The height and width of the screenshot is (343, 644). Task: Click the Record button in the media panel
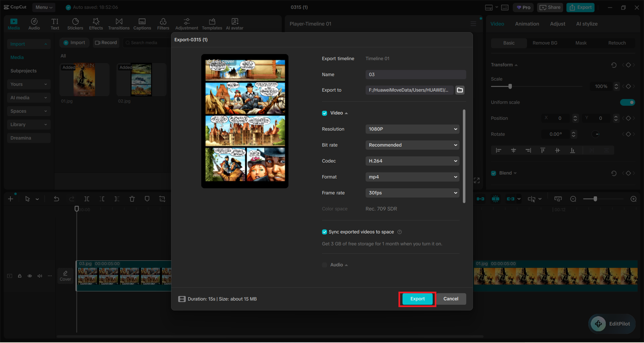[x=106, y=42]
